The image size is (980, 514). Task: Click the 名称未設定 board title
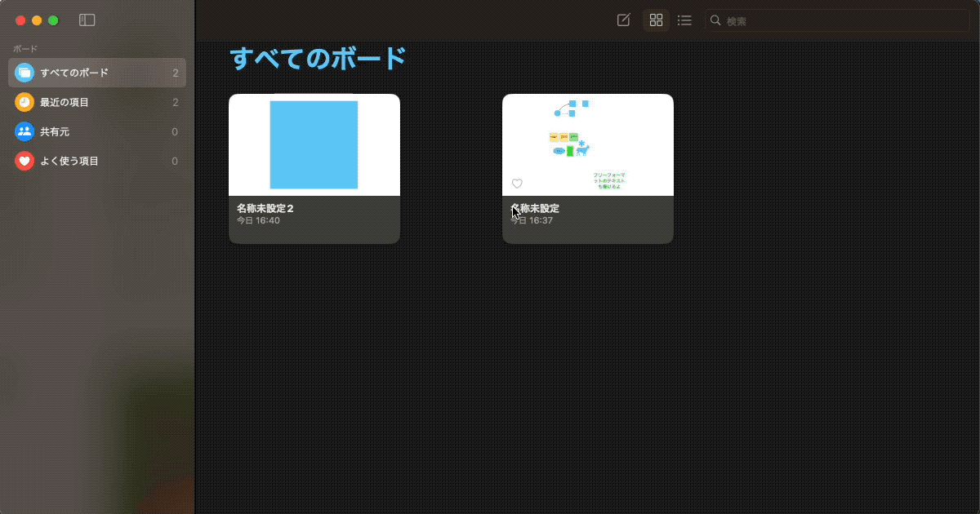[x=536, y=208]
